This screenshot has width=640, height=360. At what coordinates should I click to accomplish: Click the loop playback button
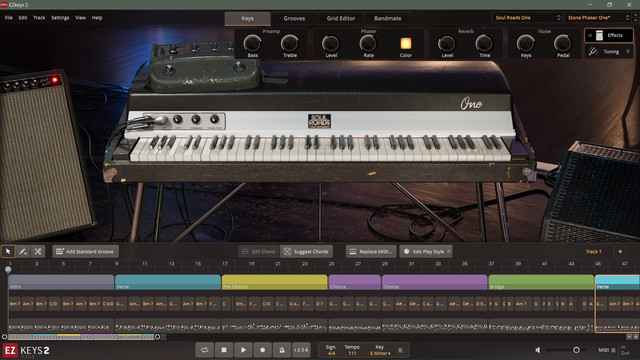204,350
